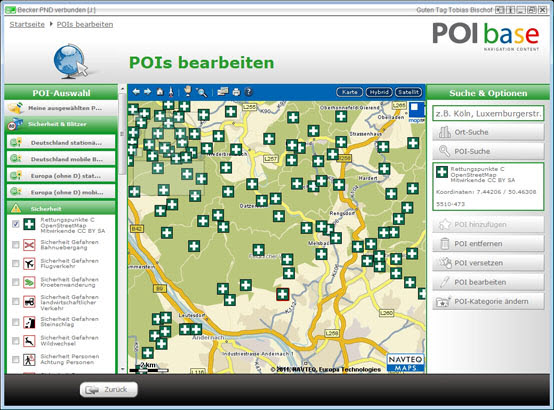Expand Europa (ohne D) stat... category
554x410 pixels.
(x=61, y=176)
